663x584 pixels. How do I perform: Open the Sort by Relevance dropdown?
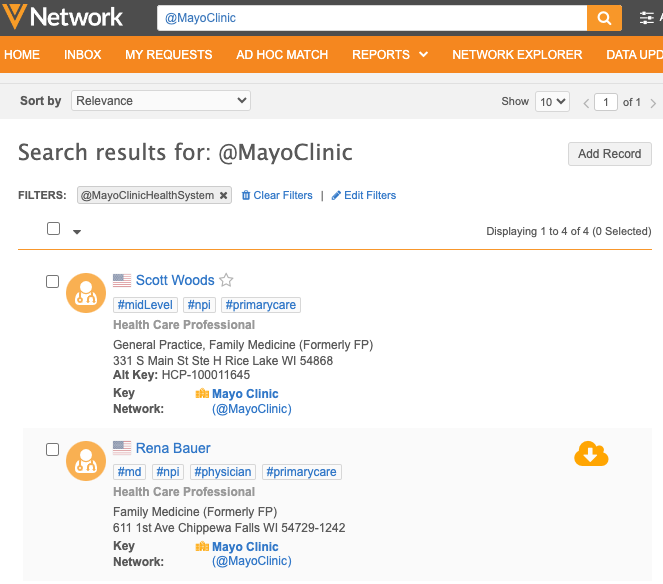[x=160, y=101]
